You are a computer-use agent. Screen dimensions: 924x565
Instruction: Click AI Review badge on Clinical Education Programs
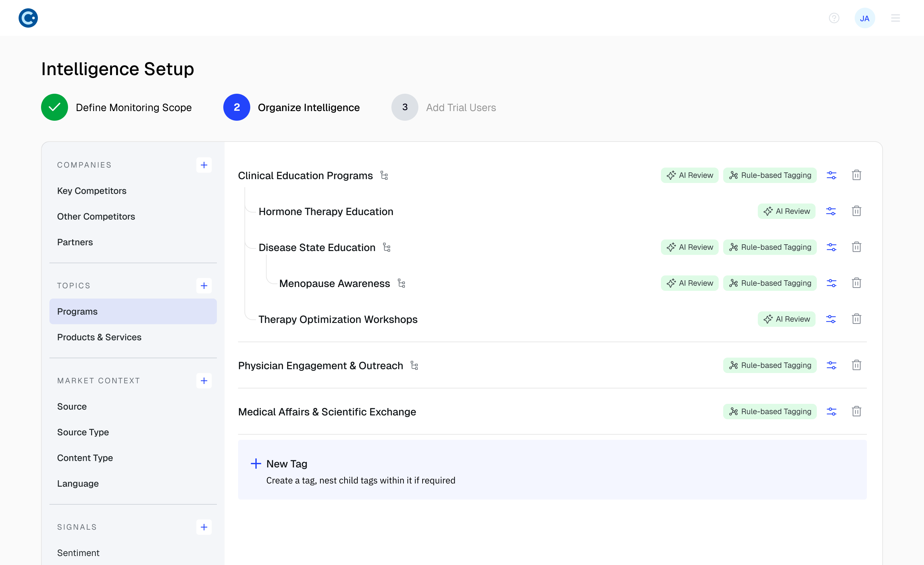click(689, 176)
